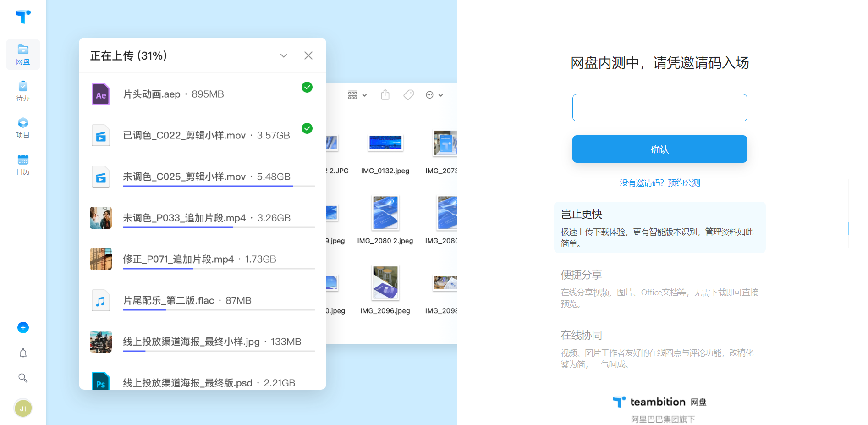
Task: Open the 项目 sidebar item
Action: tap(23, 128)
